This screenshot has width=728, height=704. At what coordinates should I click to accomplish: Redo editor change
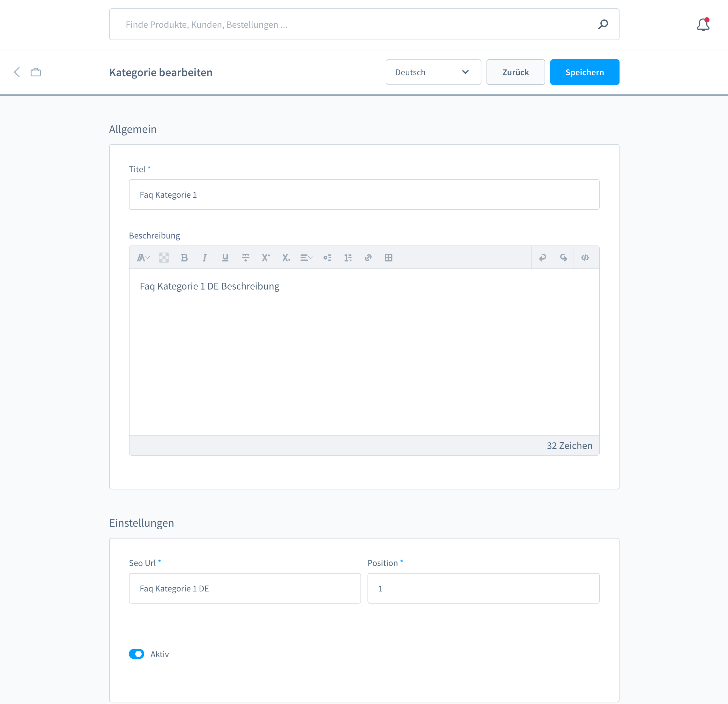[x=563, y=258]
